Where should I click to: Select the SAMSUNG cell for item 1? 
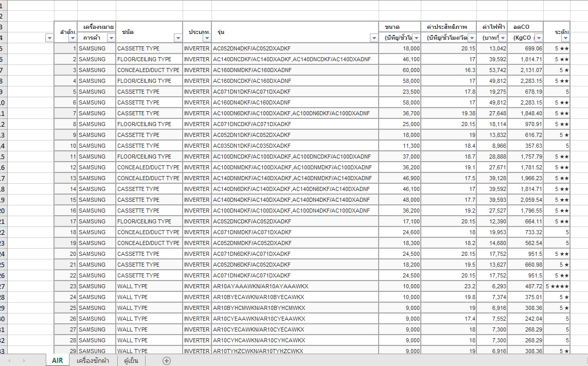97,48
